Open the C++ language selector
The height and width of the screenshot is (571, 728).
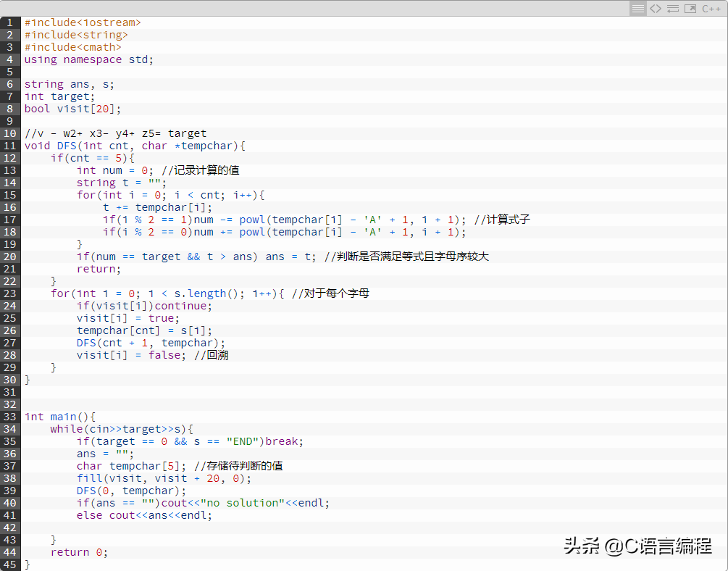[711, 8]
